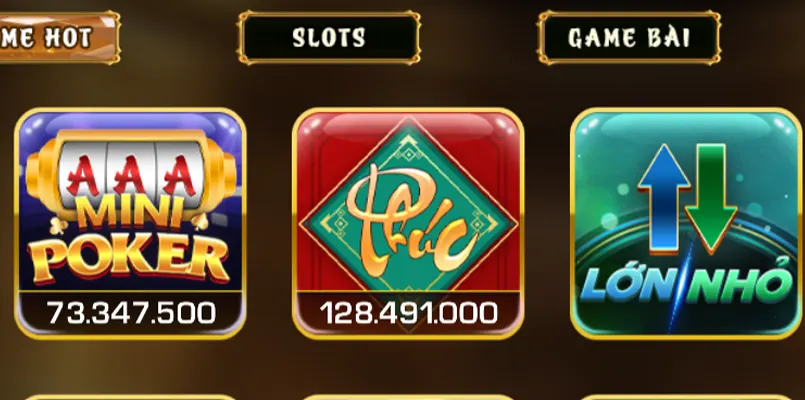Open the Lớn Nhỏ game tile
Screen dimensions: 805x400
tap(686, 224)
